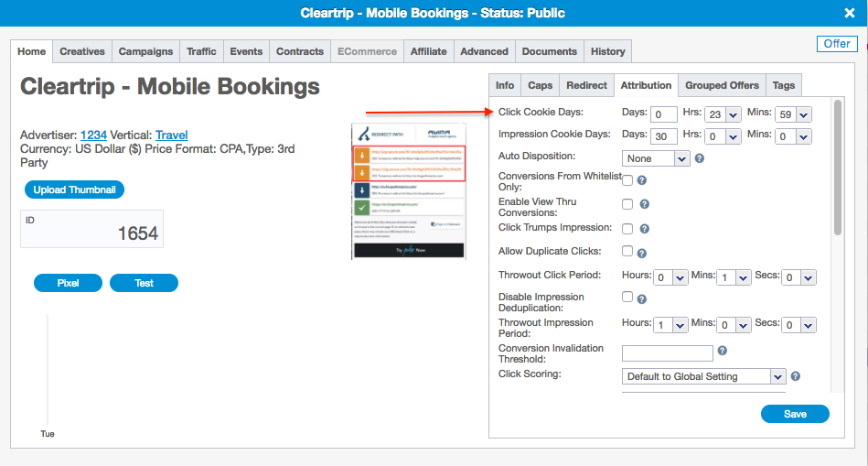The image size is (868, 466).
Task: Focus Click Cookie Days input field
Action: [x=664, y=114]
